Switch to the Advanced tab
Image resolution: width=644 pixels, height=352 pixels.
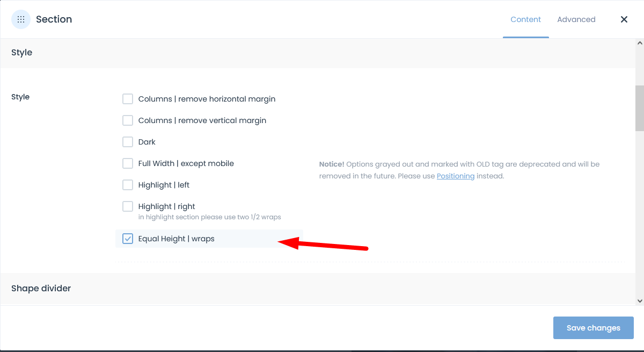click(576, 19)
